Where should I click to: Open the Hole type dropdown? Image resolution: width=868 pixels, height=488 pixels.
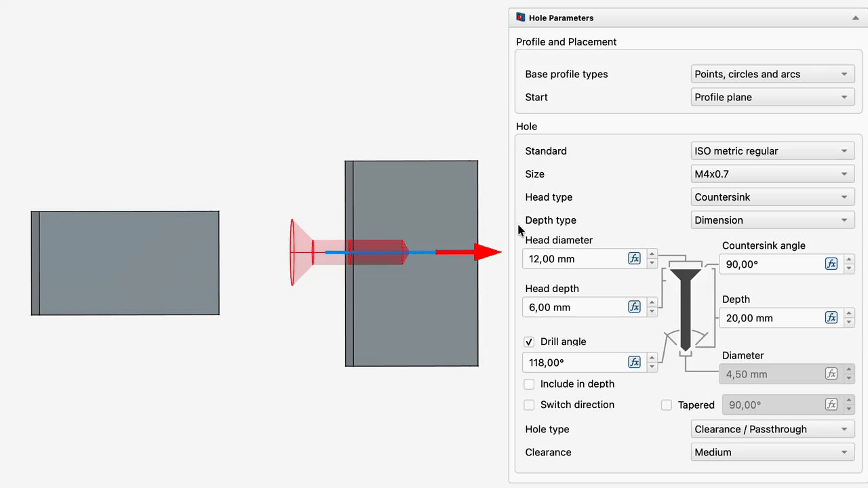tap(772, 429)
